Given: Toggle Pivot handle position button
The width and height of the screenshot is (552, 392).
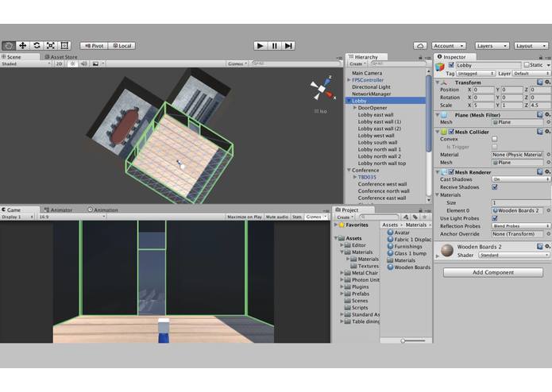Looking at the screenshot, I should [94, 46].
